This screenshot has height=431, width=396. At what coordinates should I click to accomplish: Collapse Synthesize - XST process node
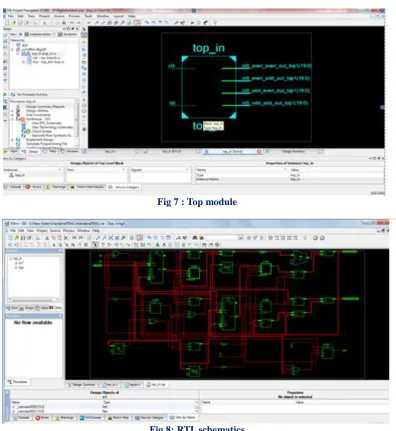(x=13, y=119)
